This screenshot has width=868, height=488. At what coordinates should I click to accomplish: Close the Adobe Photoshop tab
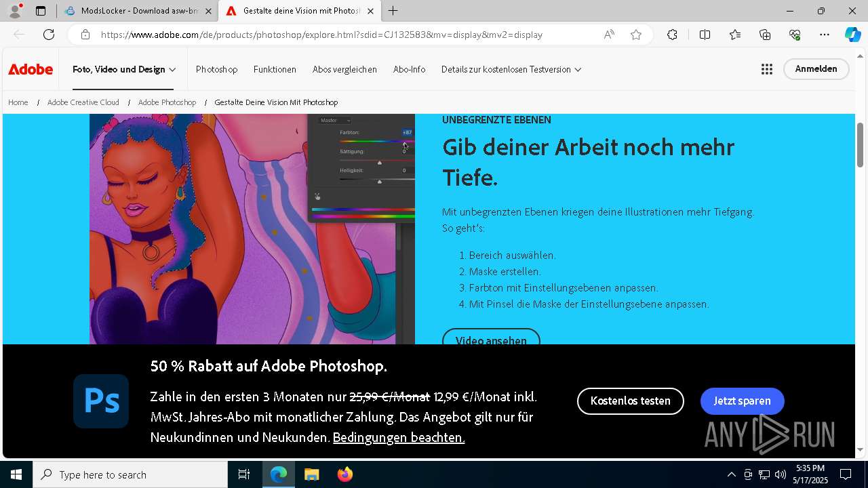click(370, 11)
